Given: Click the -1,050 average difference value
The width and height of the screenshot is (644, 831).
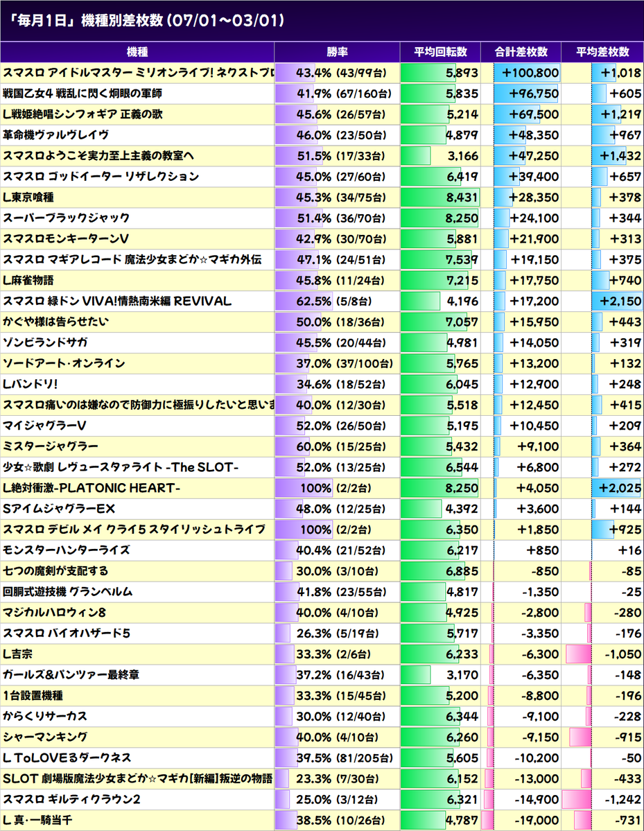Looking at the screenshot, I should point(623,654).
